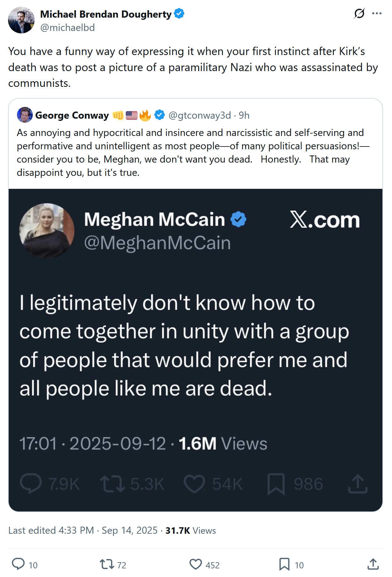Click Michael Brendan Dougherty's blue verified badge
392x577 pixels.
pos(179,14)
